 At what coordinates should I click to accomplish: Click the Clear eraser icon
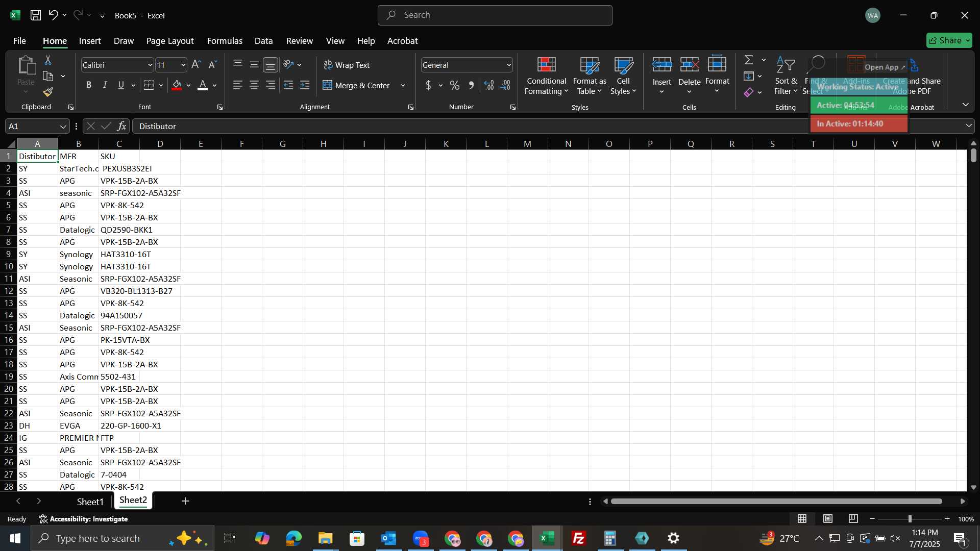pos(749,92)
